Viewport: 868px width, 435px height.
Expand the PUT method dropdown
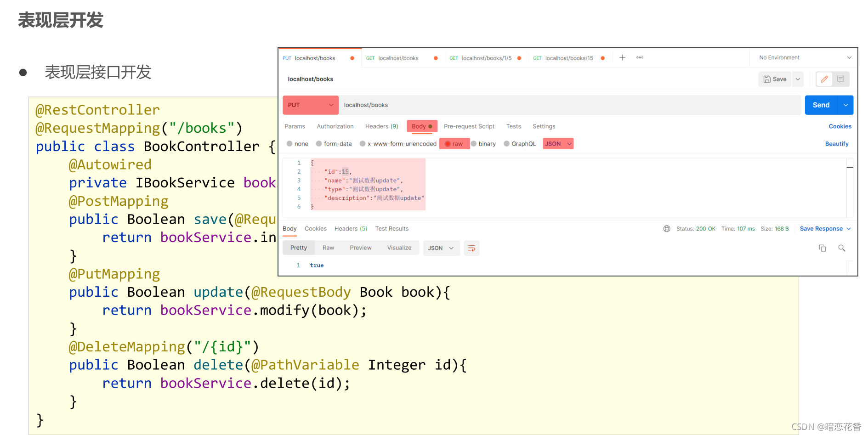(311, 105)
